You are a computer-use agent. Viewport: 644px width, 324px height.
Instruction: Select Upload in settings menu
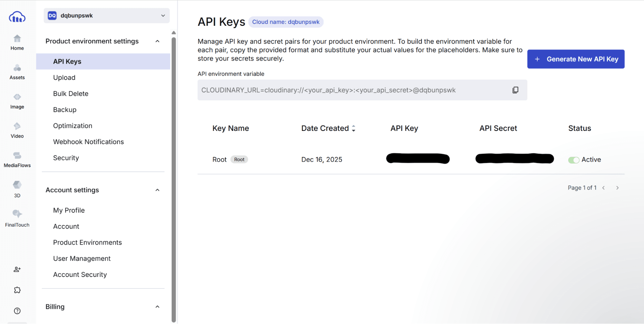click(64, 78)
